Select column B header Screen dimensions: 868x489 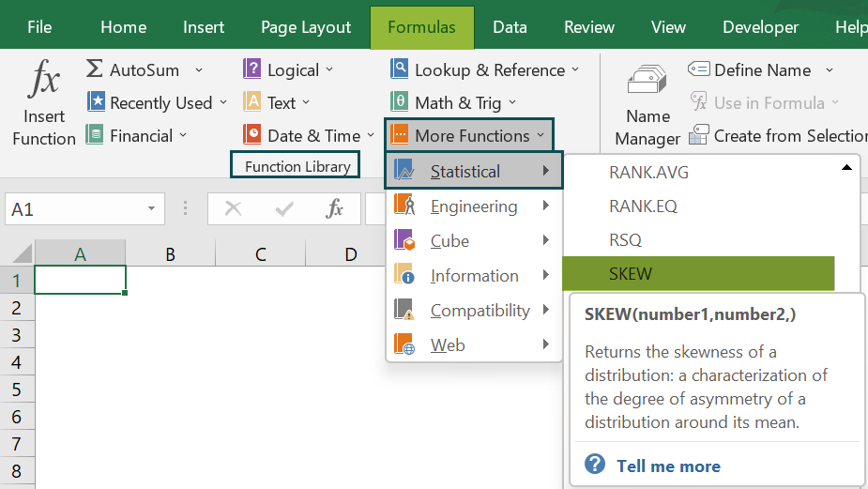tap(170, 253)
